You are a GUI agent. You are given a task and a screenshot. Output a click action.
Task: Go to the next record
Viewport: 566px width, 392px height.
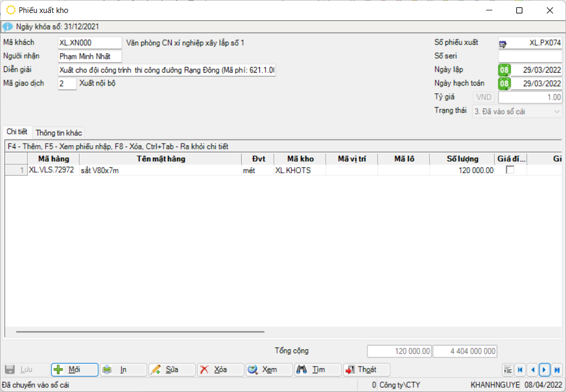(x=544, y=370)
